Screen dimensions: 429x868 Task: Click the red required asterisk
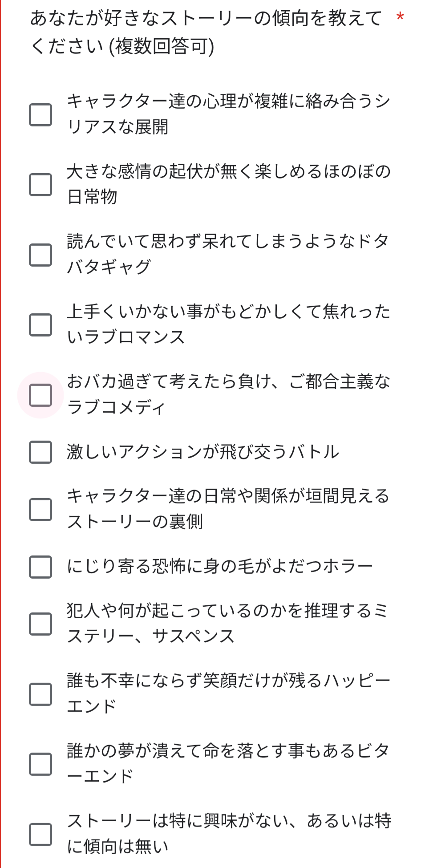(x=400, y=18)
